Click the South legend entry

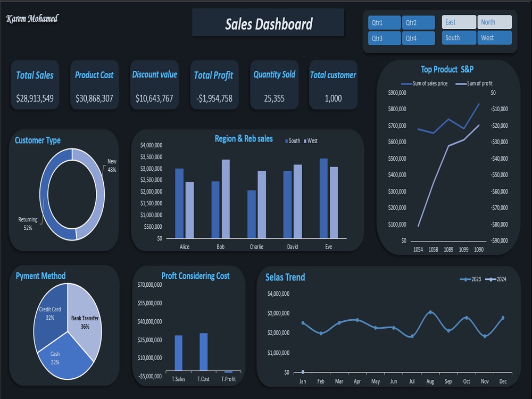(x=293, y=141)
